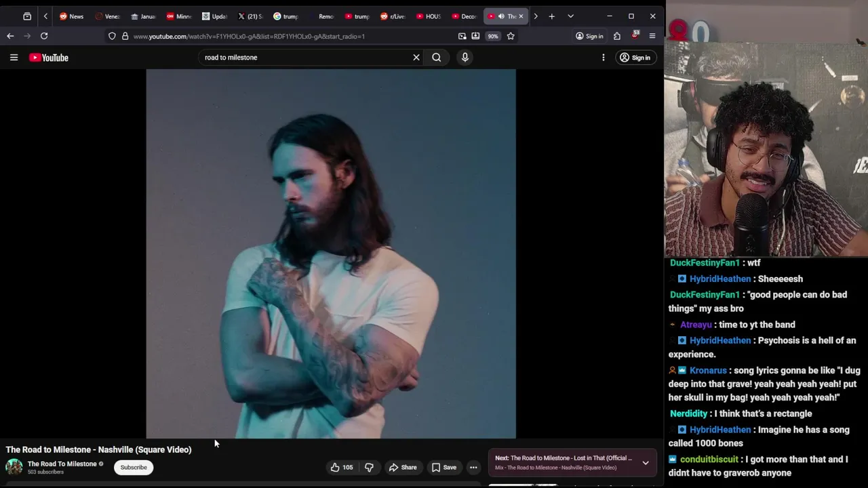
Task: Switch to the Google trump tab
Action: coord(285,16)
